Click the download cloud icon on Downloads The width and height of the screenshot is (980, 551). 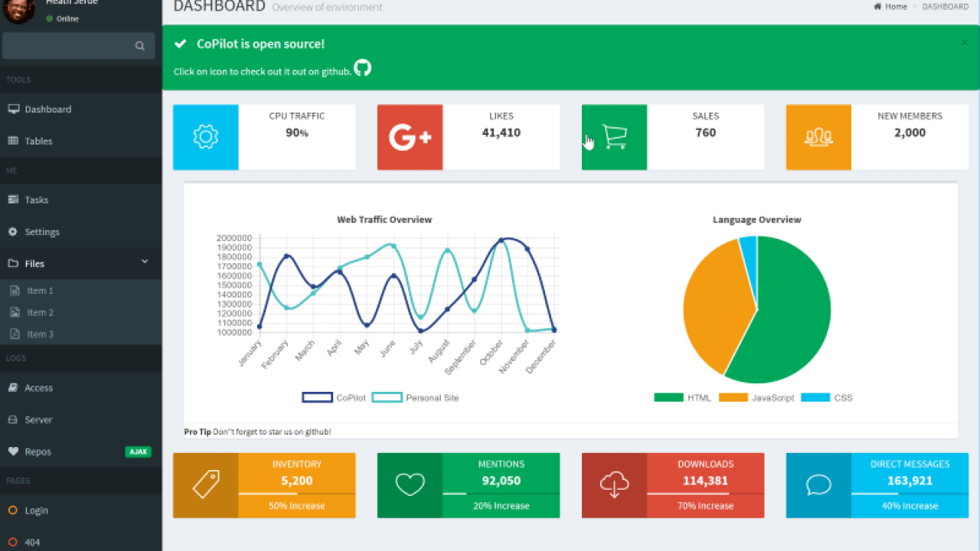pos(614,485)
